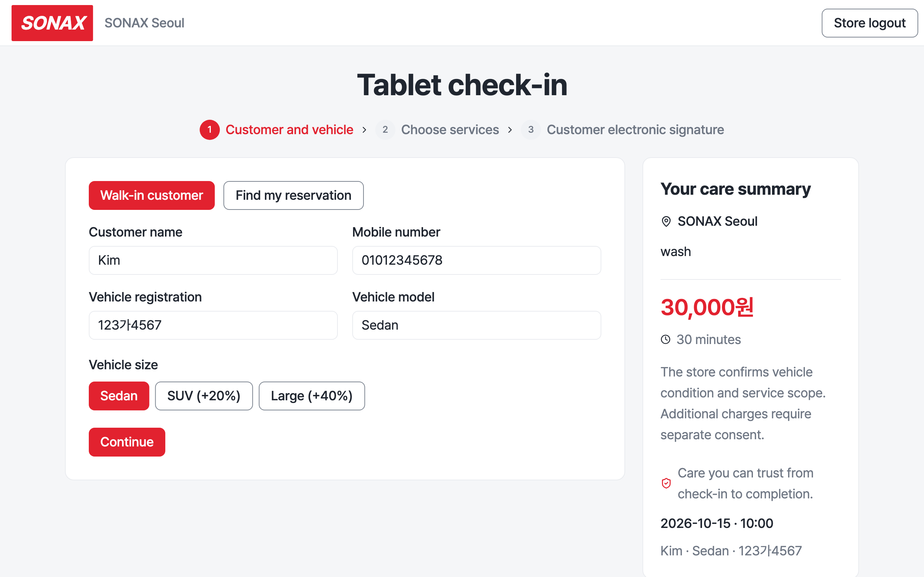Select the step 1 circle indicator

pyautogui.click(x=210, y=130)
